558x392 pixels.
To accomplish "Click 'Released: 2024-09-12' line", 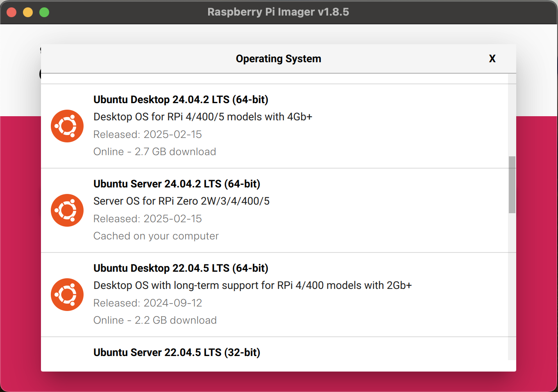I will click(x=148, y=303).
